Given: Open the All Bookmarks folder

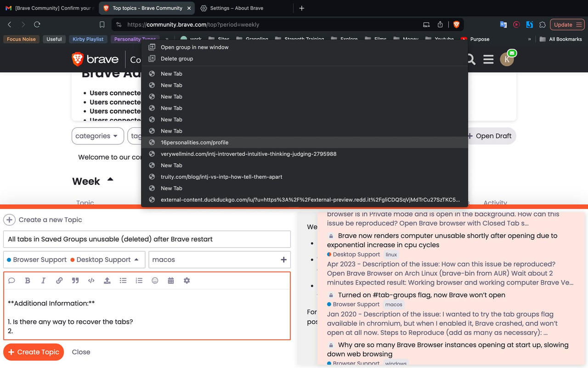Looking at the screenshot, I should tap(561, 39).
